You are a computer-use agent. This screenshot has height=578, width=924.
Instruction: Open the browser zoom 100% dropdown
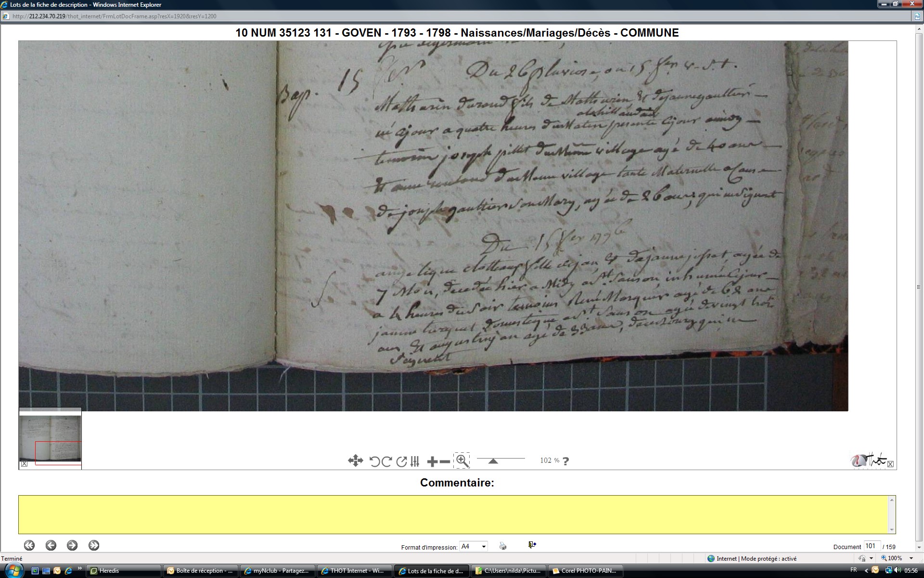pyautogui.click(x=911, y=558)
